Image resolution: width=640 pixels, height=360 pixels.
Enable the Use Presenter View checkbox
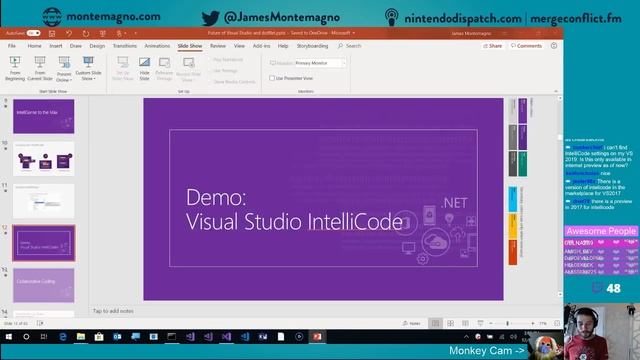[x=272, y=78]
